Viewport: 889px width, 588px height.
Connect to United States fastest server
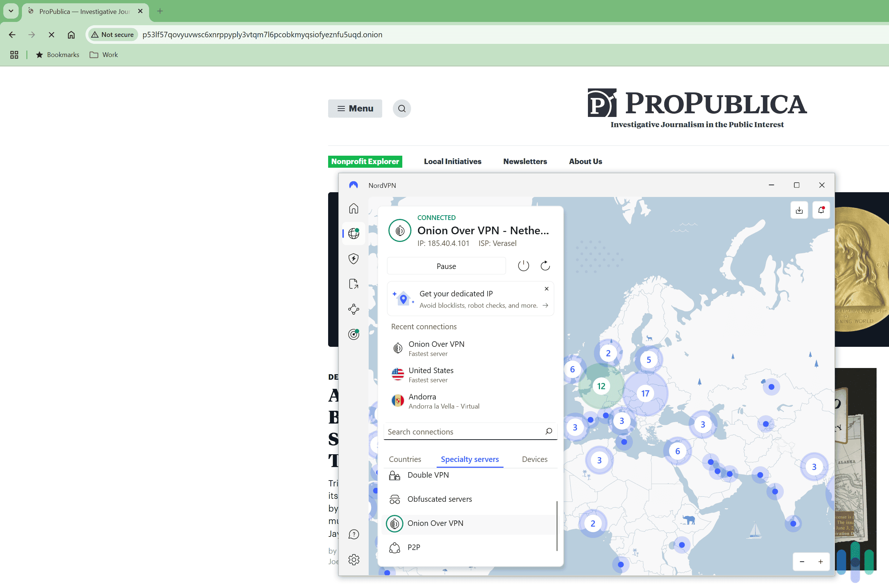click(x=431, y=374)
